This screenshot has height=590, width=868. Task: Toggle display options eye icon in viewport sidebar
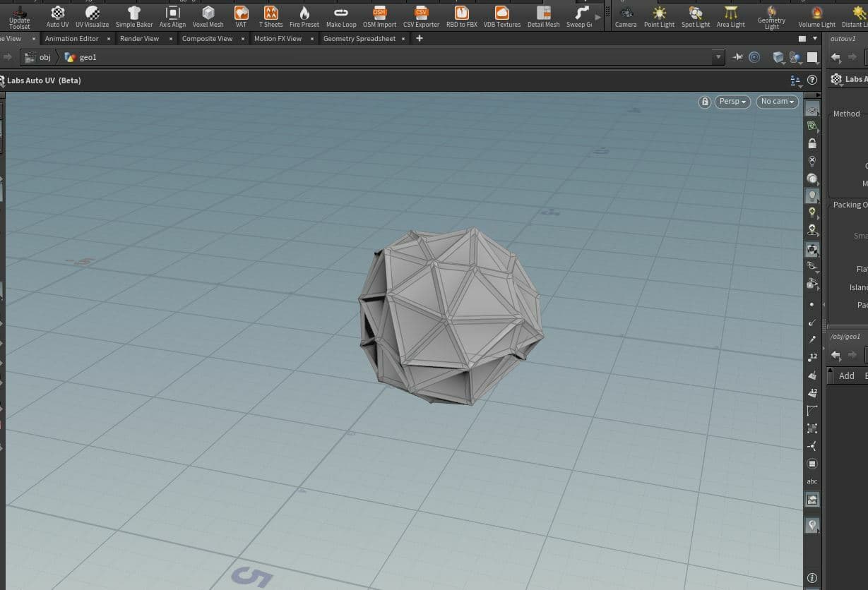pos(812,110)
